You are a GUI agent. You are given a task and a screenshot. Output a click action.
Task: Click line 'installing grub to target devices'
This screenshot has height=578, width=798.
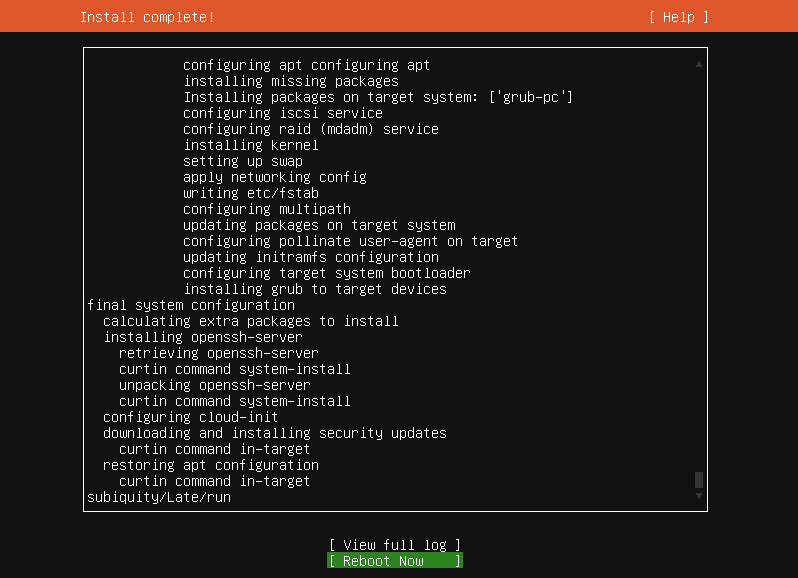(315, 289)
